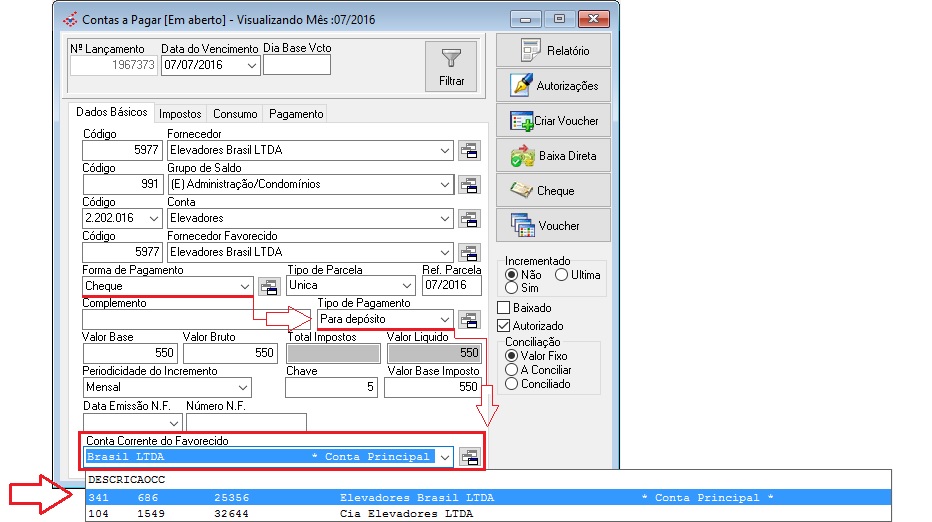Uncheck the Autorizado checkbox
Screen dimensions: 932x522
(505, 326)
